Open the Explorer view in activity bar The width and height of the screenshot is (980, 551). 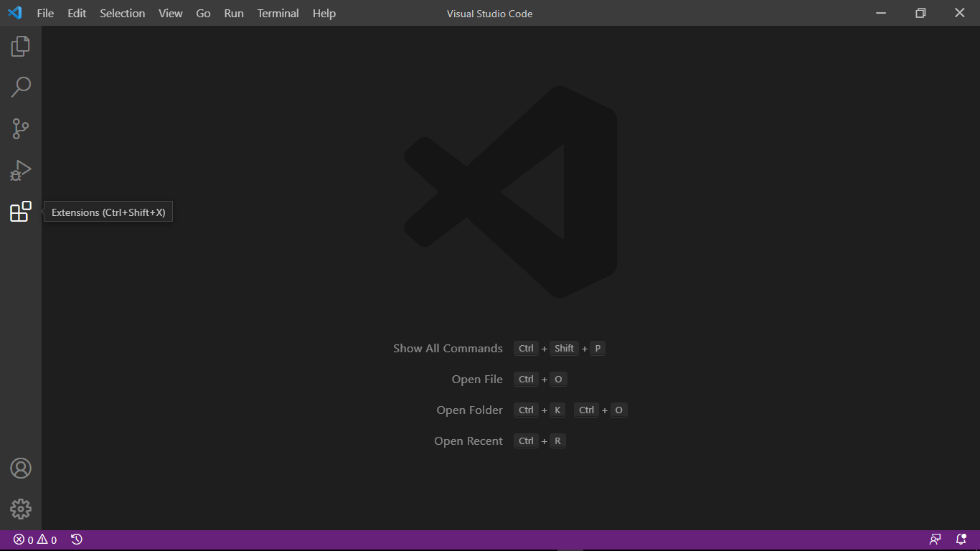click(x=21, y=47)
